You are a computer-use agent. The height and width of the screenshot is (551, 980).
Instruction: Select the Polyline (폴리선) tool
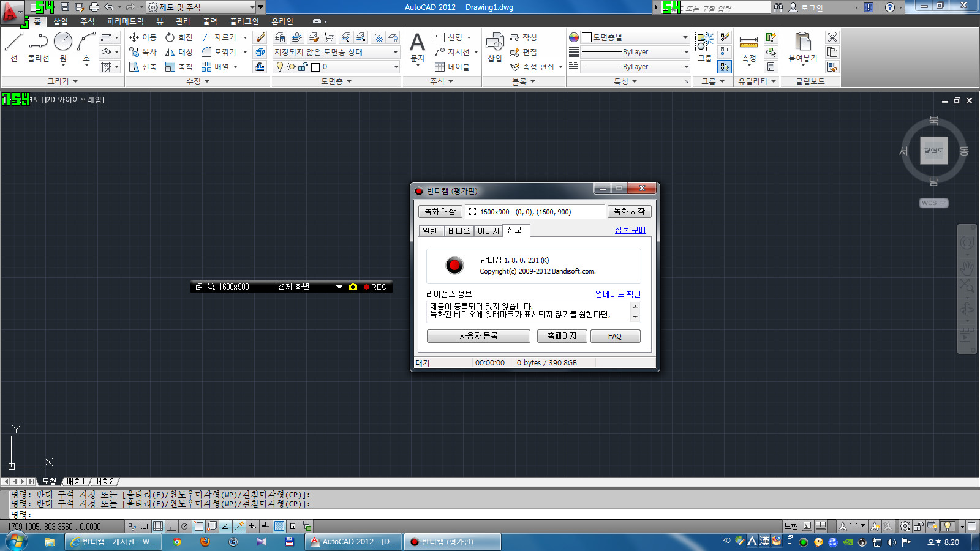point(38,48)
